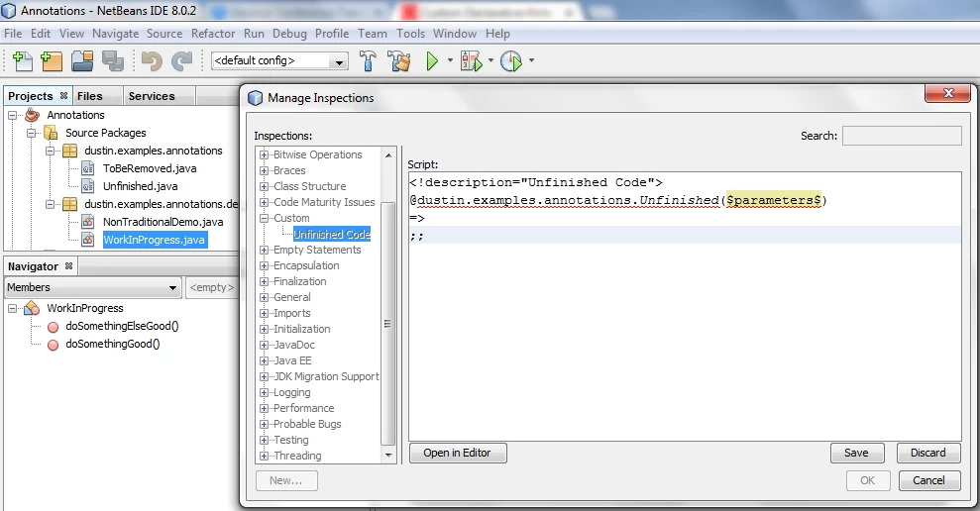Expand the Braces inspection category
The image size is (980, 511).
pos(264,170)
